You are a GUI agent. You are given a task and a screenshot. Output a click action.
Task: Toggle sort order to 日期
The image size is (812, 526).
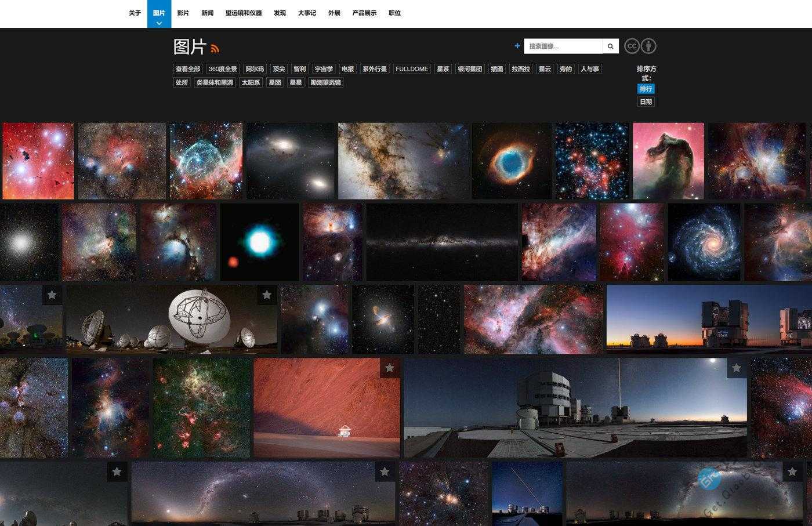pyautogui.click(x=646, y=101)
